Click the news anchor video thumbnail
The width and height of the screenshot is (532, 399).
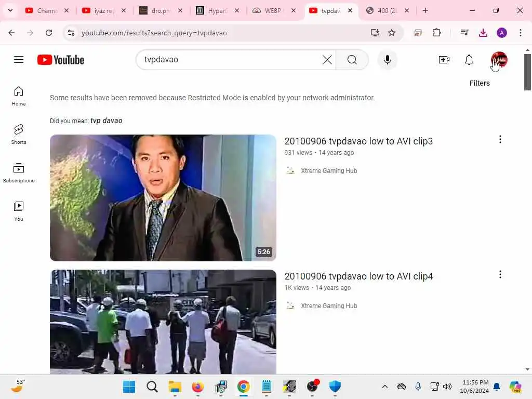pyautogui.click(x=163, y=198)
